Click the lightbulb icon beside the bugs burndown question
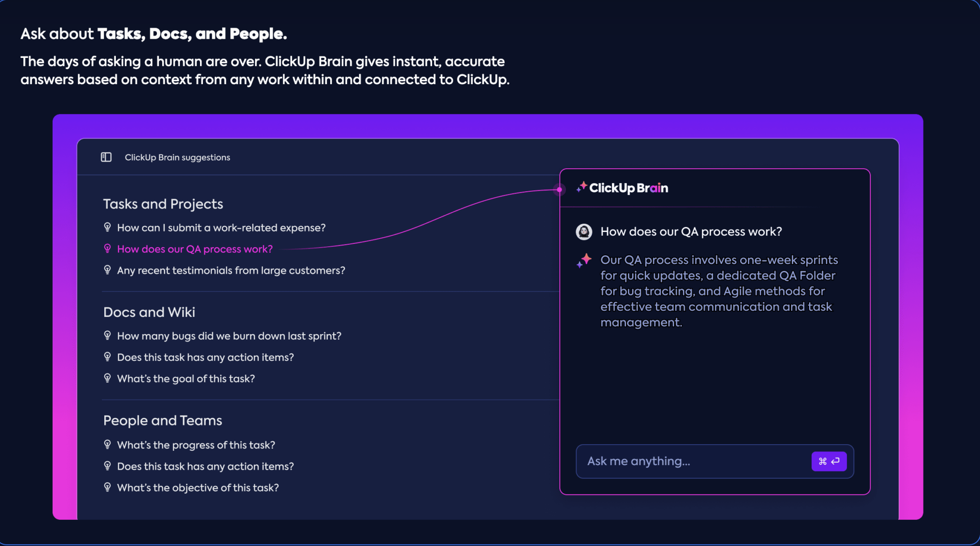980x546 pixels. click(x=108, y=335)
